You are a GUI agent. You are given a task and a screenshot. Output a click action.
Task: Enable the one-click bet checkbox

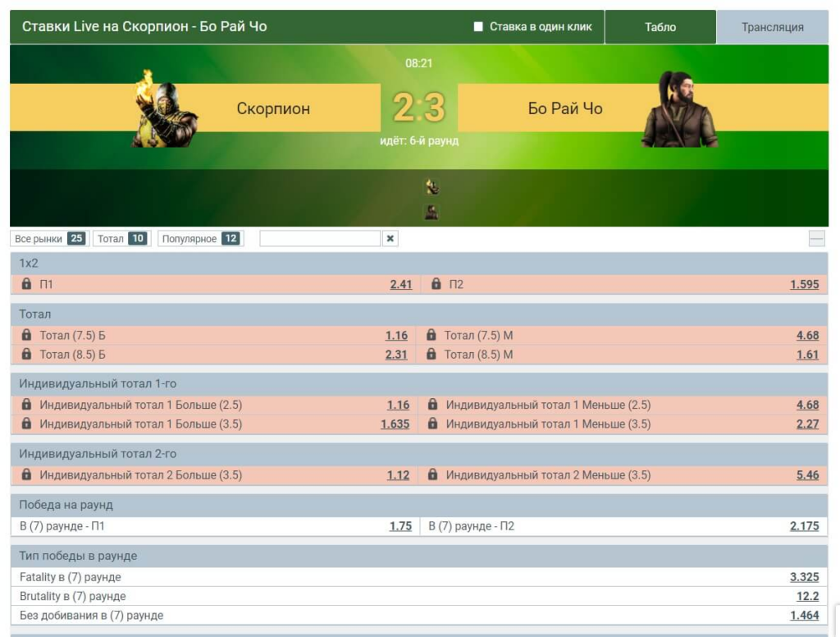(478, 27)
